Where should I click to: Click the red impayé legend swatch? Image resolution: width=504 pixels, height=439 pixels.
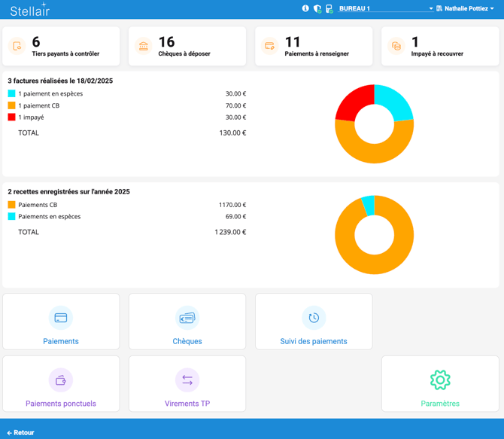point(11,117)
